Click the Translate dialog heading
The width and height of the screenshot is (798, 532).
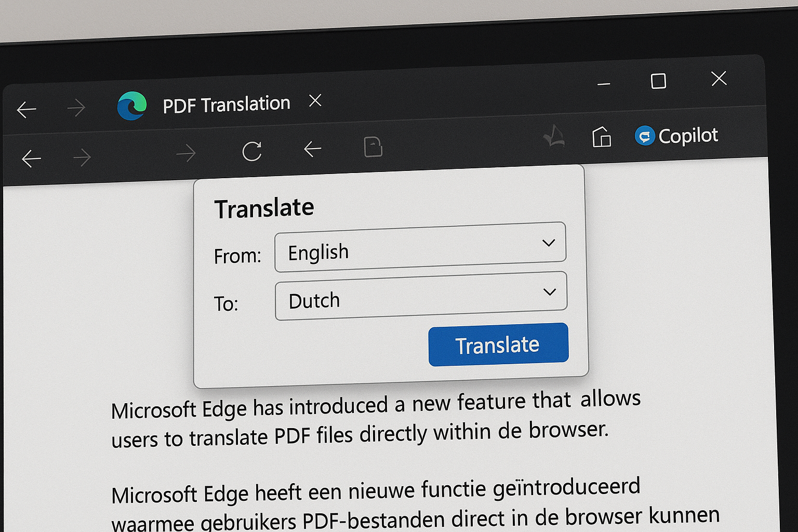pyautogui.click(x=264, y=208)
